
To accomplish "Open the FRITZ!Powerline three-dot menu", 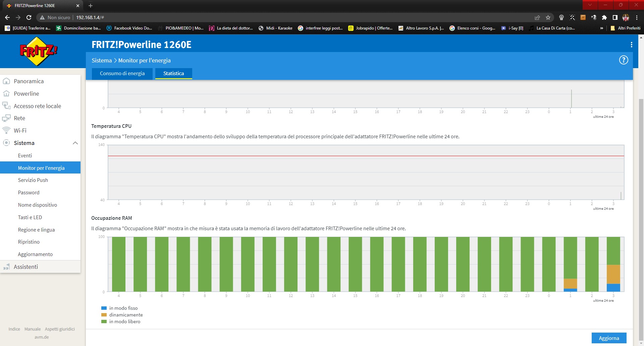I will tap(631, 45).
